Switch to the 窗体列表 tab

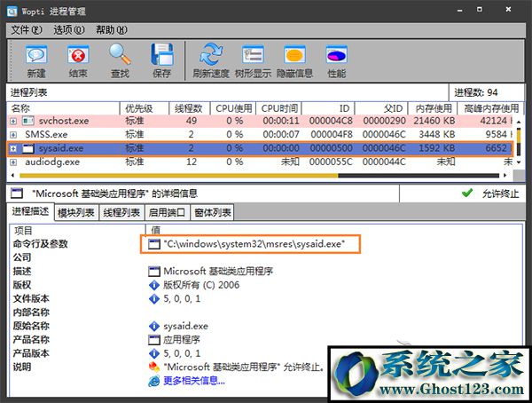coord(213,213)
